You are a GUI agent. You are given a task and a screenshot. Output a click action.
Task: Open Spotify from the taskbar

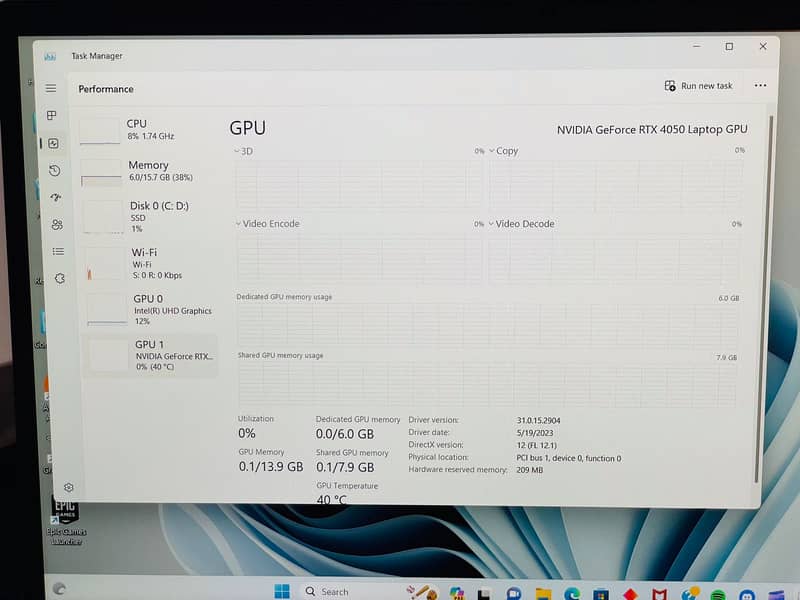718,595
